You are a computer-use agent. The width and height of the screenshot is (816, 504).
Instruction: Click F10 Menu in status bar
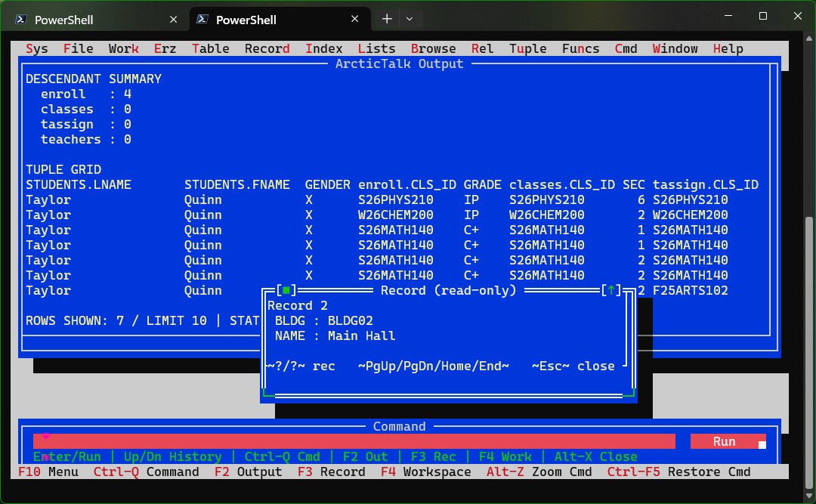coord(48,472)
